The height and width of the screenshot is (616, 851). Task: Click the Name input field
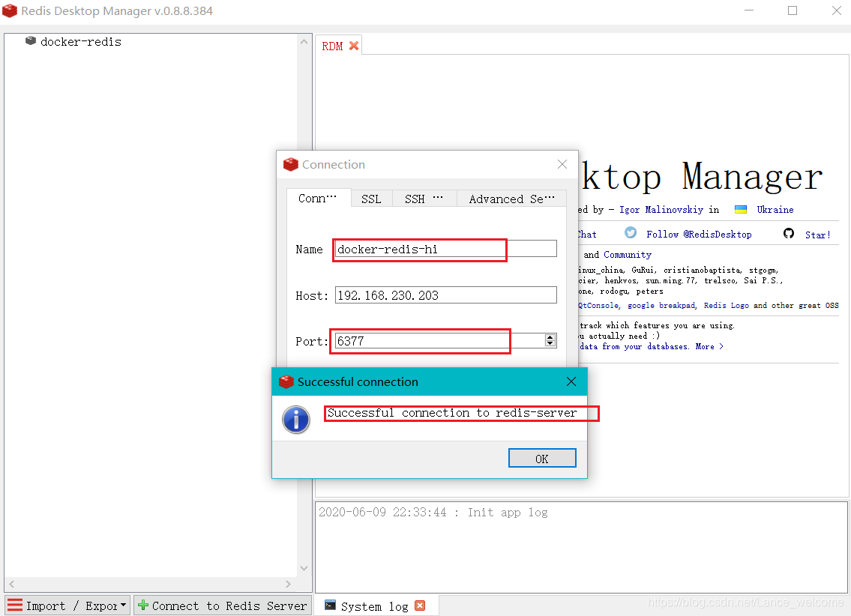click(445, 250)
